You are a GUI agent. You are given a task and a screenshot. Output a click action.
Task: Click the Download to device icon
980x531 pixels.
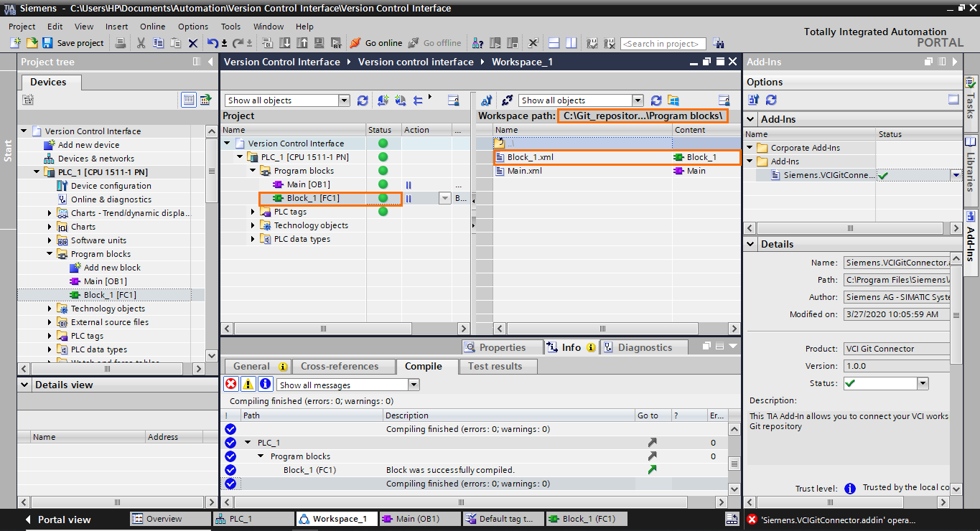click(285, 43)
